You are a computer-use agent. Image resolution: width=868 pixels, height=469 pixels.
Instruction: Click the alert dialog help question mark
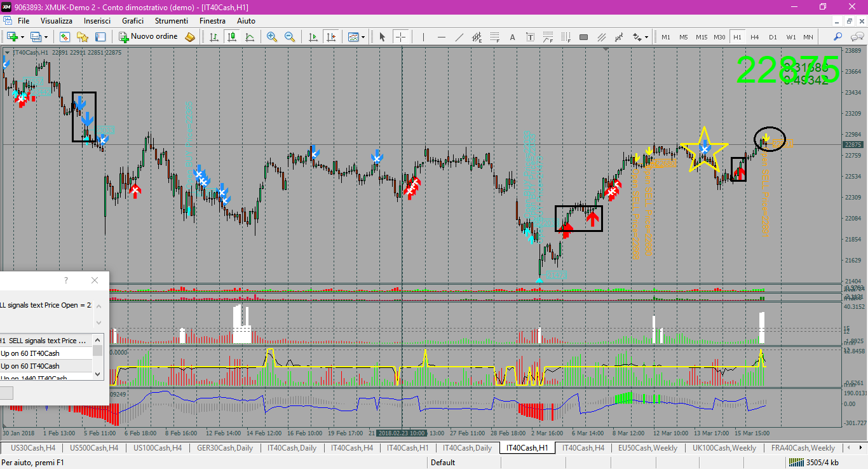[66, 280]
